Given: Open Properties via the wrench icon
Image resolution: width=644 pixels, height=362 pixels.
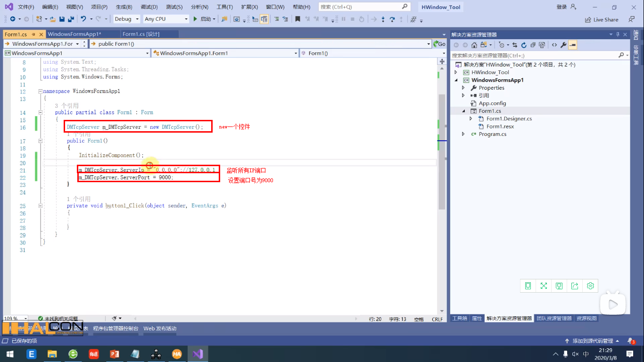Looking at the screenshot, I should tap(563, 45).
